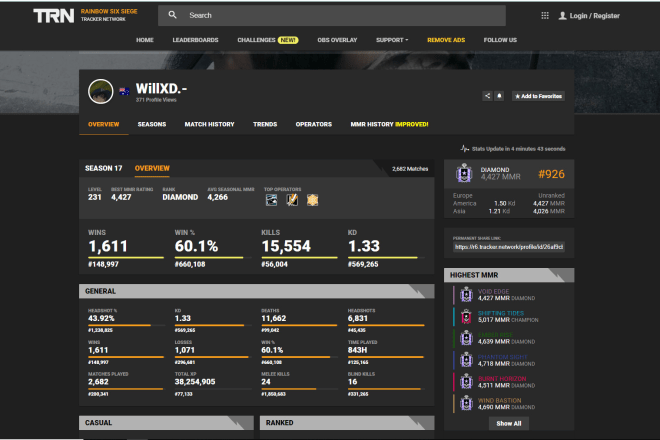Switch to the Seasons tab
The height and width of the screenshot is (440, 660).
pos(152,124)
